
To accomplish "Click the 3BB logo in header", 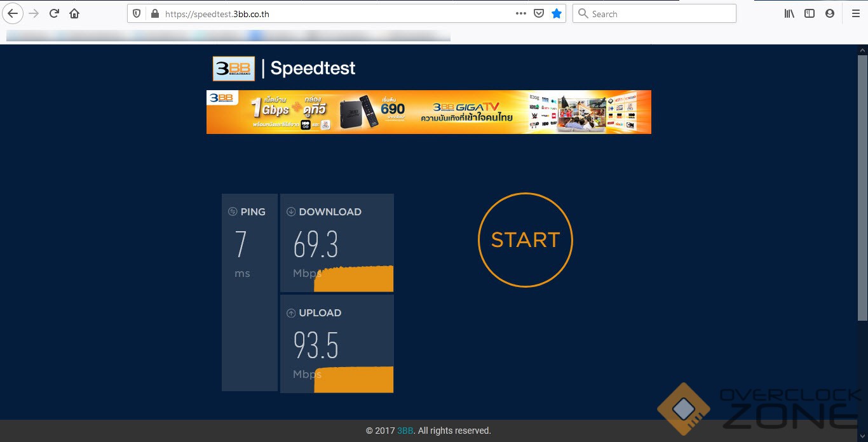I will (x=233, y=69).
